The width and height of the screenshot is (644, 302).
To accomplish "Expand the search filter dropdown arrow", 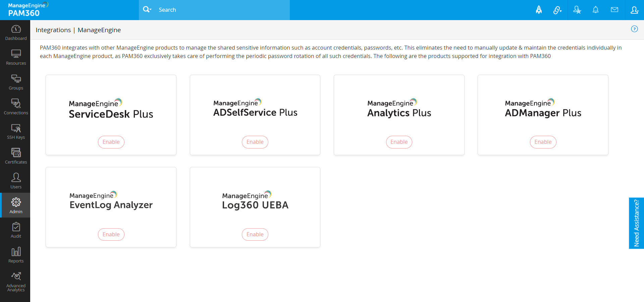I will pyautogui.click(x=151, y=9).
